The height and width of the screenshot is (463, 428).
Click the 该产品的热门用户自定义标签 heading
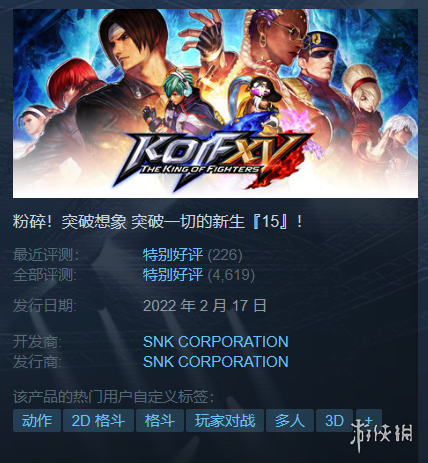pyautogui.click(x=113, y=397)
